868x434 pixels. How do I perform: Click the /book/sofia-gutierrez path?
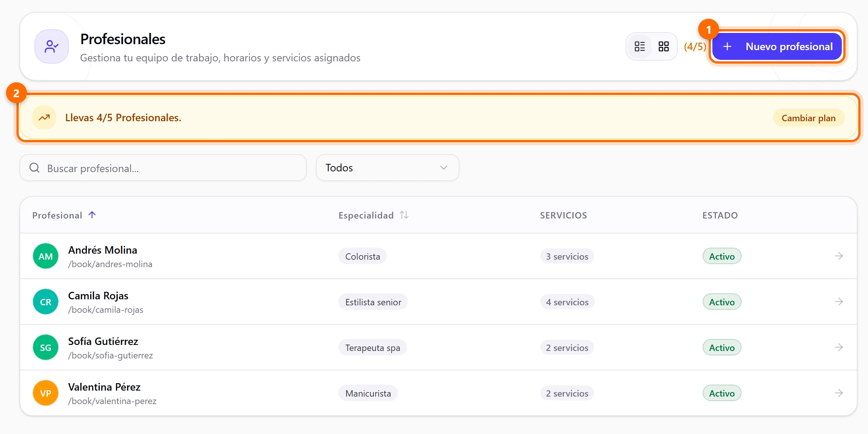pyautogui.click(x=111, y=355)
